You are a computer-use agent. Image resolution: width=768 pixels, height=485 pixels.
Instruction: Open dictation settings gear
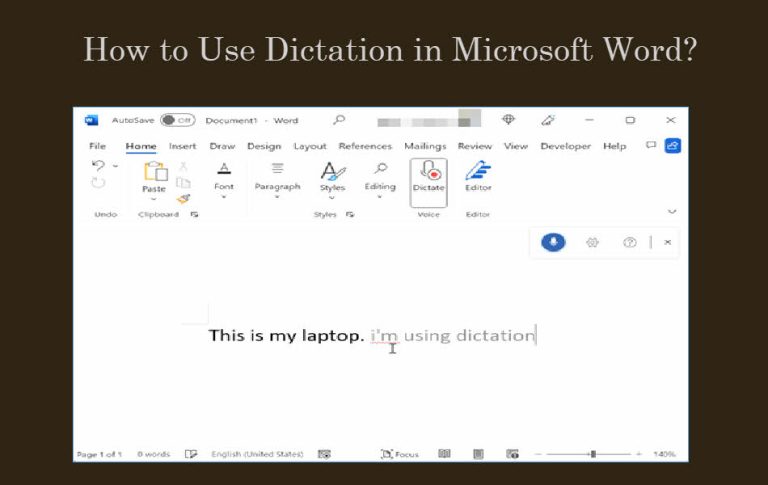point(592,242)
